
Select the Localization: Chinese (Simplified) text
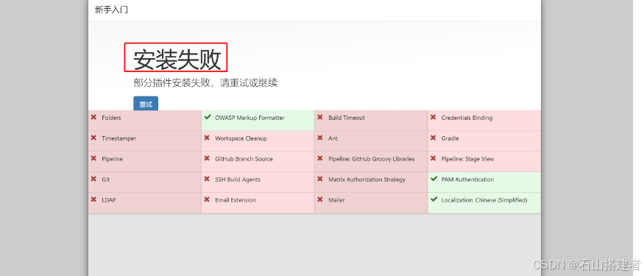484,200
